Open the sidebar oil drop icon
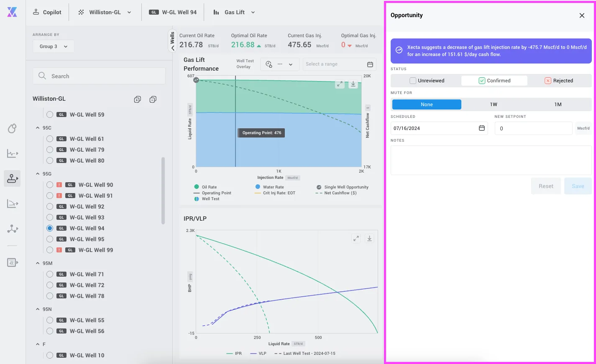 click(12, 128)
